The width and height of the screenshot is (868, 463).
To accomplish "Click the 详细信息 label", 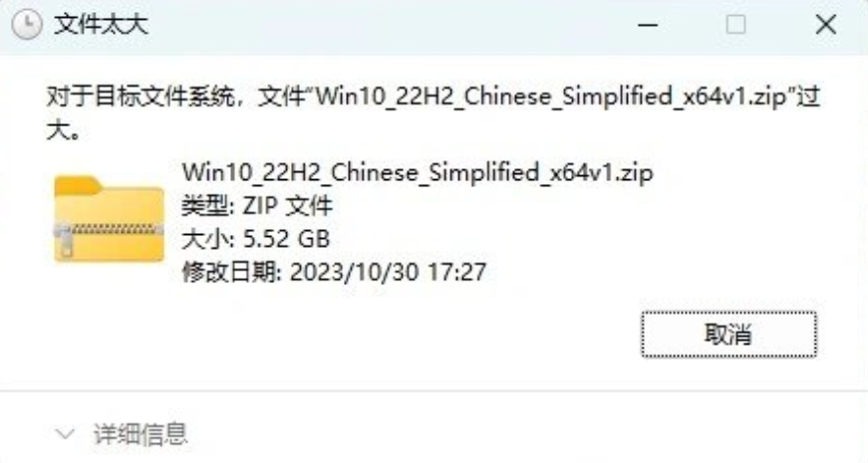I will (141, 434).
